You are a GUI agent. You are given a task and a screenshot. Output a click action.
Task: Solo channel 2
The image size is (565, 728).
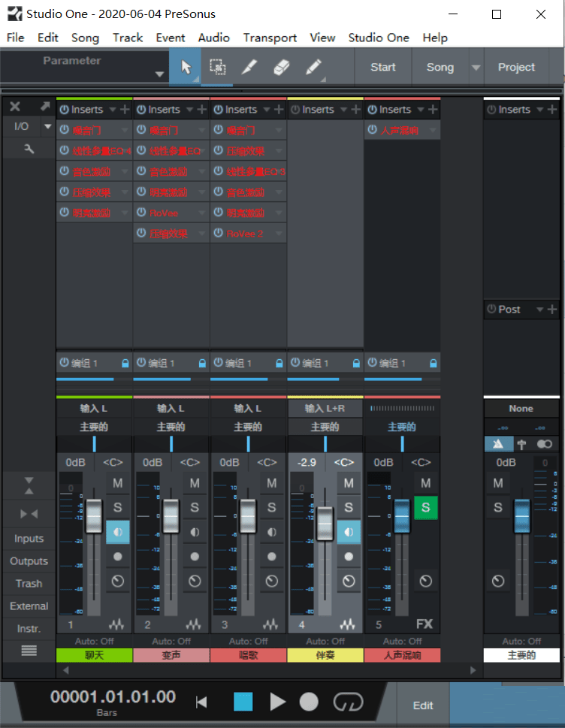pyautogui.click(x=195, y=507)
